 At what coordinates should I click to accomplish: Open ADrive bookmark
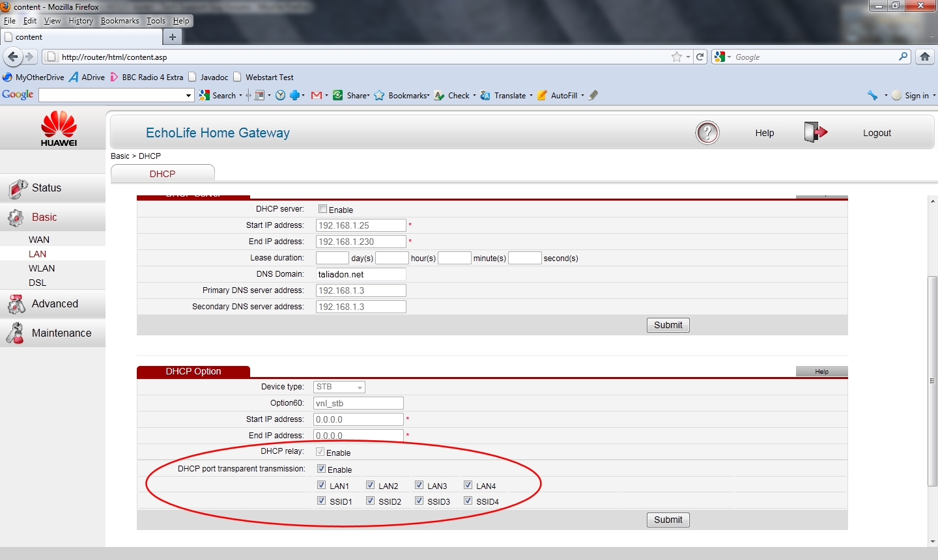[x=87, y=77]
